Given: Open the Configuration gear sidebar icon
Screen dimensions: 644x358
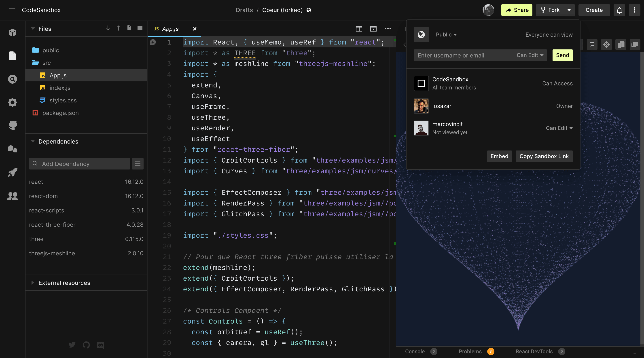Looking at the screenshot, I should coord(12,102).
